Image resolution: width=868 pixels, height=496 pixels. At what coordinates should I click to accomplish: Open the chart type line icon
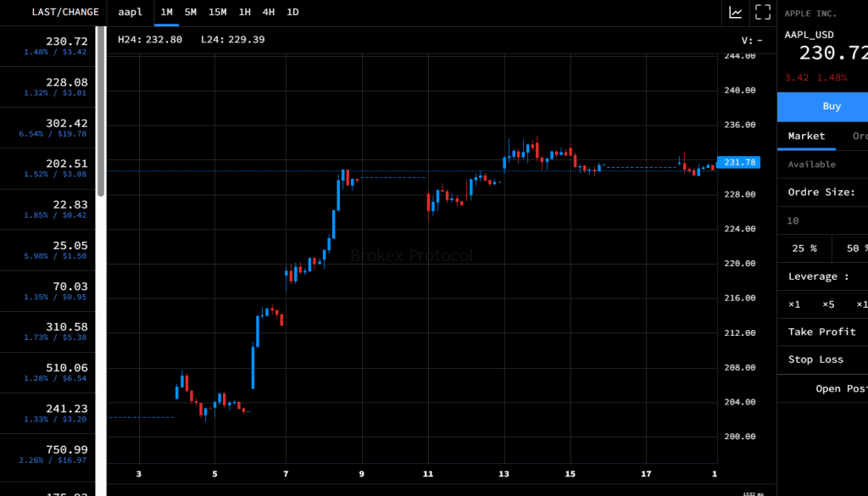tap(735, 12)
